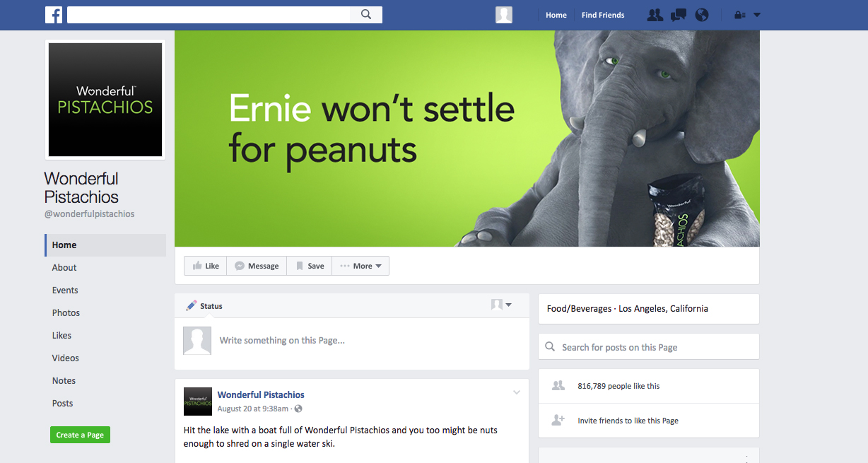The width and height of the screenshot is (868, 463).
Task: Open the post-as identity selector dropdown
Action: [501, 305]
